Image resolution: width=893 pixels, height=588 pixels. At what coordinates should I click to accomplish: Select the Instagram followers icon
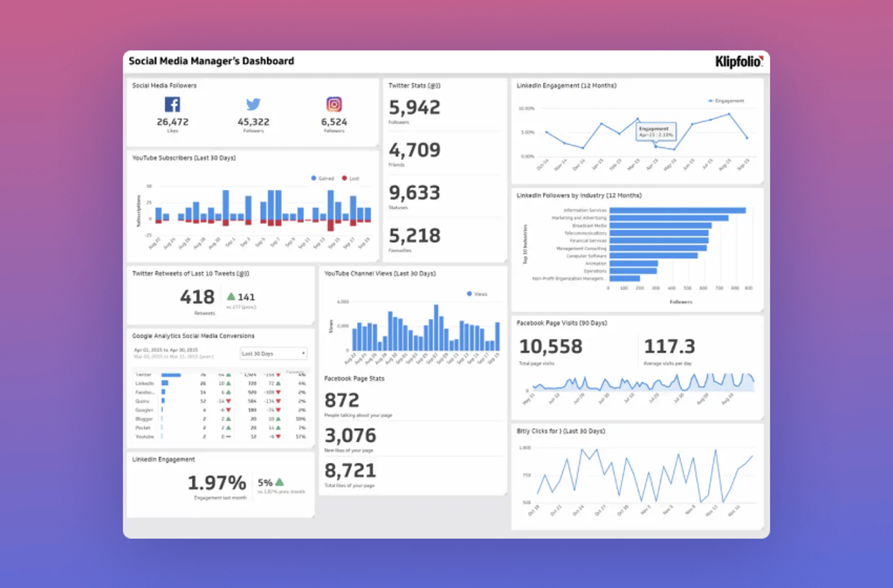pyautogui.click(x=333, y=103)
